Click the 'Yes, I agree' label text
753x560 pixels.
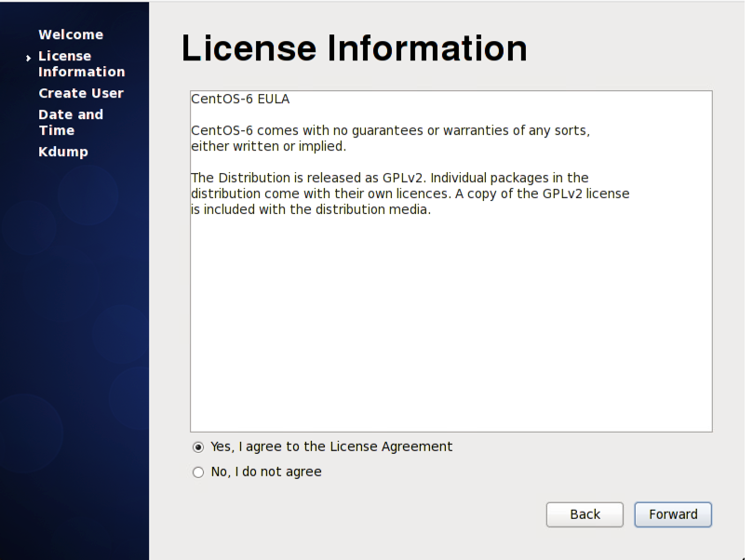tap(330, 447)
